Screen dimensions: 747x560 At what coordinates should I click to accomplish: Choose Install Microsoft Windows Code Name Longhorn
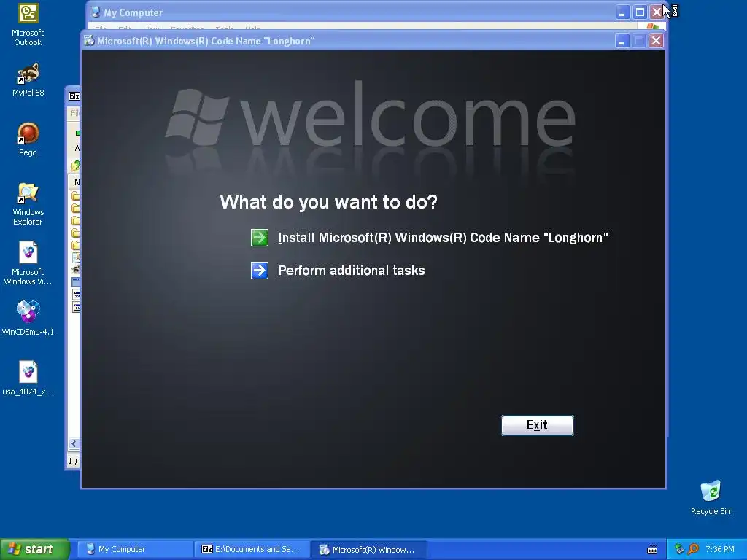click(x=443, y=238)
